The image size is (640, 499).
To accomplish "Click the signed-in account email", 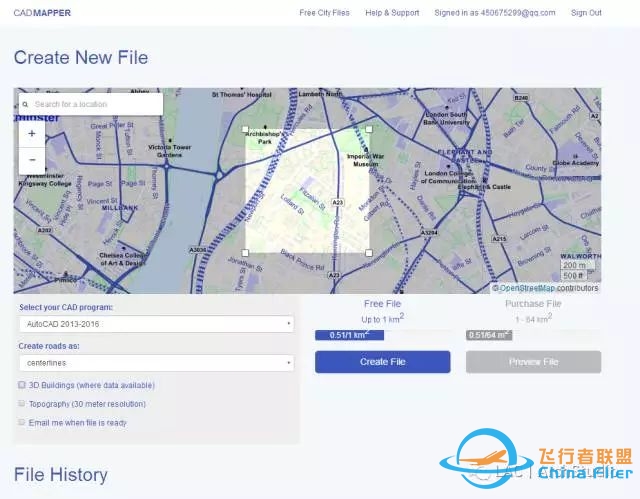I will [x=518, y=13].
